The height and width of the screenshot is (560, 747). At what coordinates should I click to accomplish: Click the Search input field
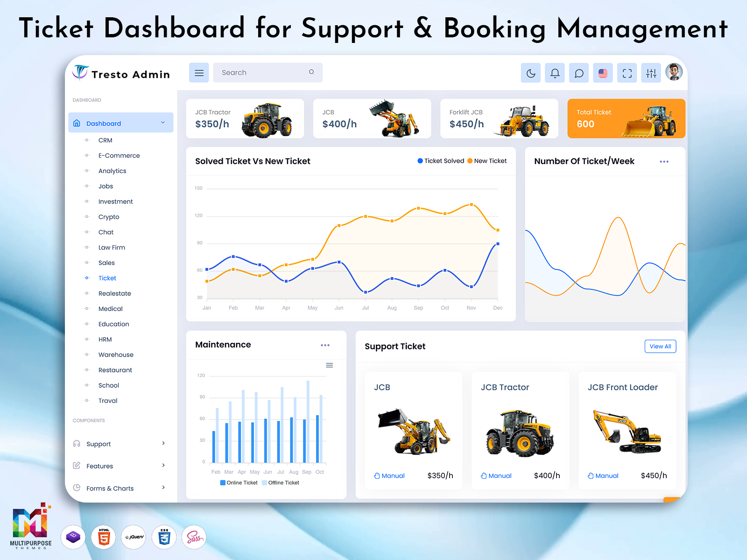click(x=268, y=73)
